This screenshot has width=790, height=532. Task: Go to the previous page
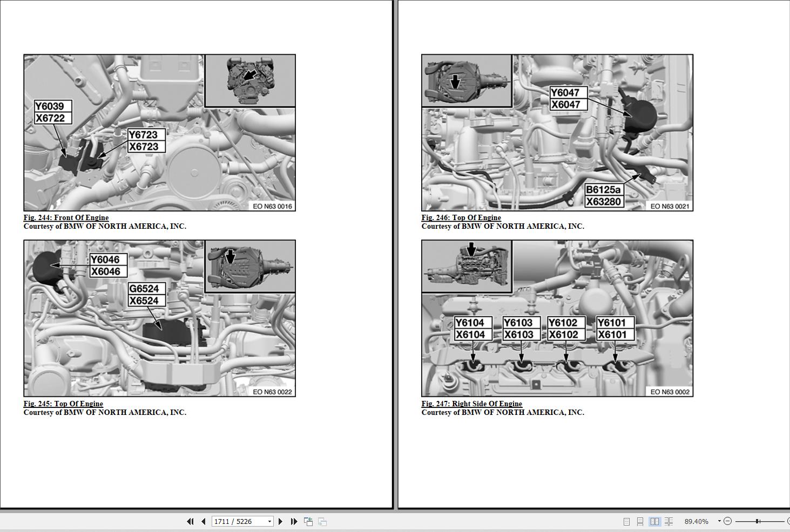point(204,521)
